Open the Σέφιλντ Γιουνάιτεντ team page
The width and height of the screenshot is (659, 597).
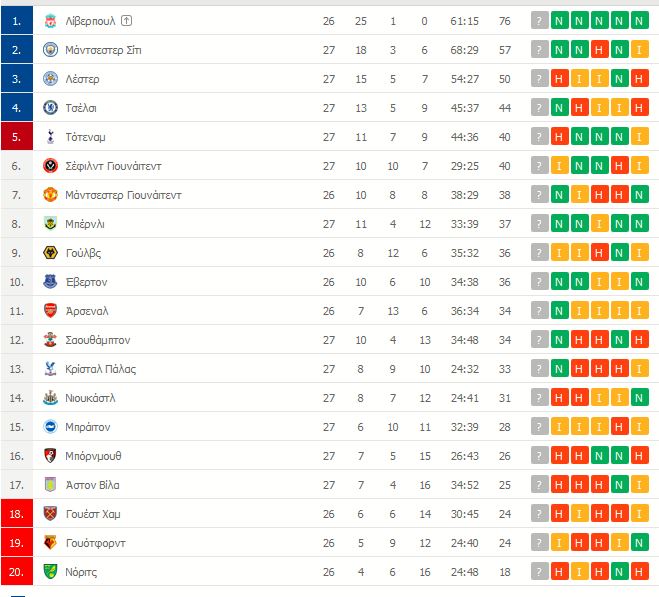(113, 166)
